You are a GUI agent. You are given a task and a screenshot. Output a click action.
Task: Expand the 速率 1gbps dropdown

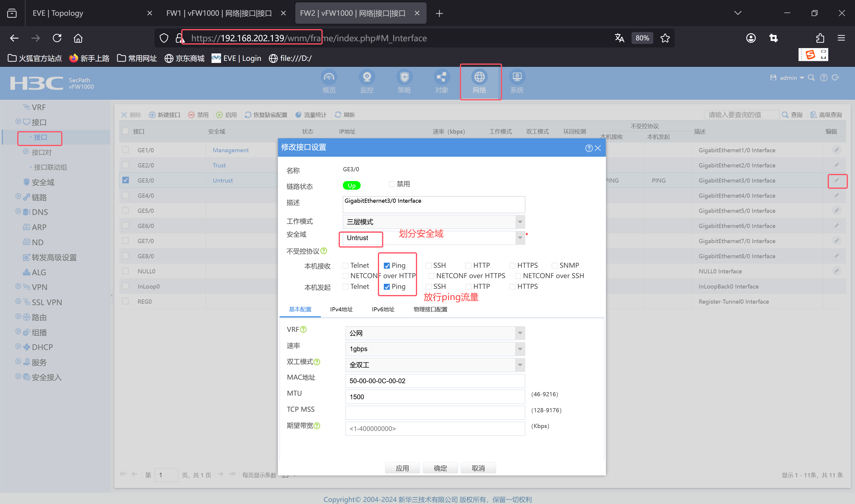pyautogui.click(x=520, y=349)
